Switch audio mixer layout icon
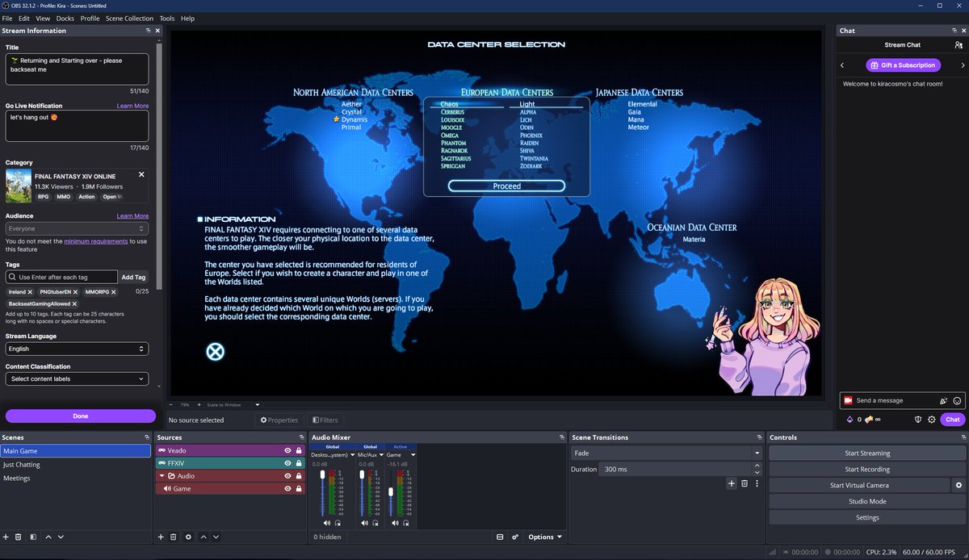The height and width of the screenshot is (560, 969). (x=500, y=537)
